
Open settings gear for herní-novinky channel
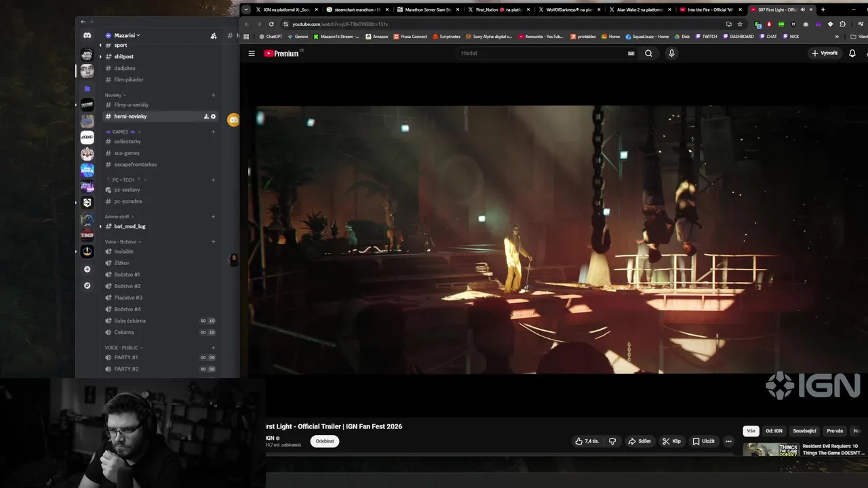tap(213, 117)
